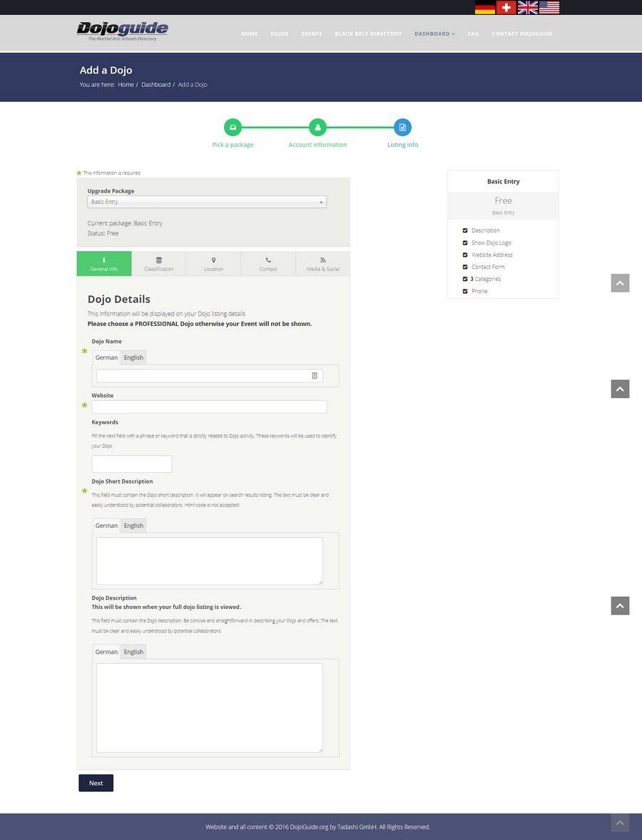The image size is (642, 840).
Task: Toggle the Description checkbox
Action: [x=465, y=230]
